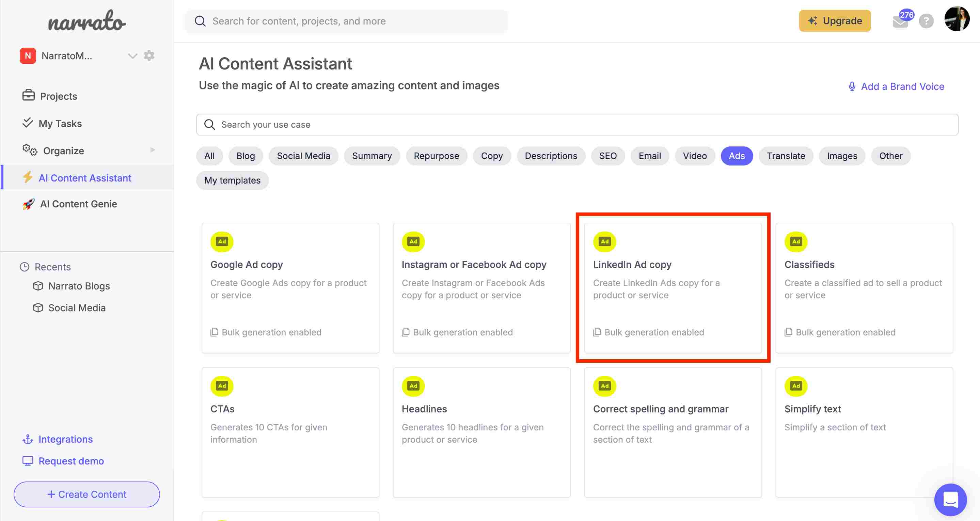Click the Narrato logo

[x=87, y=21]
